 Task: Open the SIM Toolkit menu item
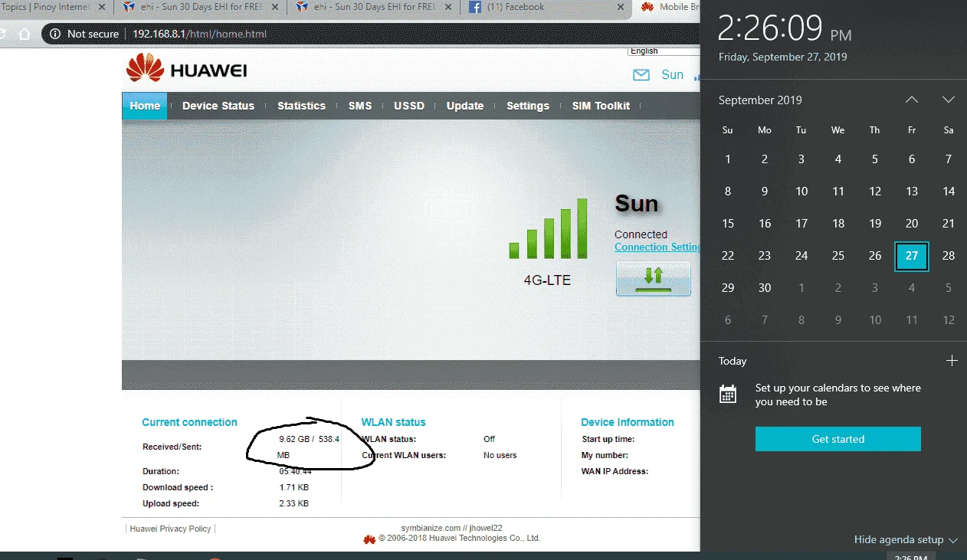coord(601,106)
